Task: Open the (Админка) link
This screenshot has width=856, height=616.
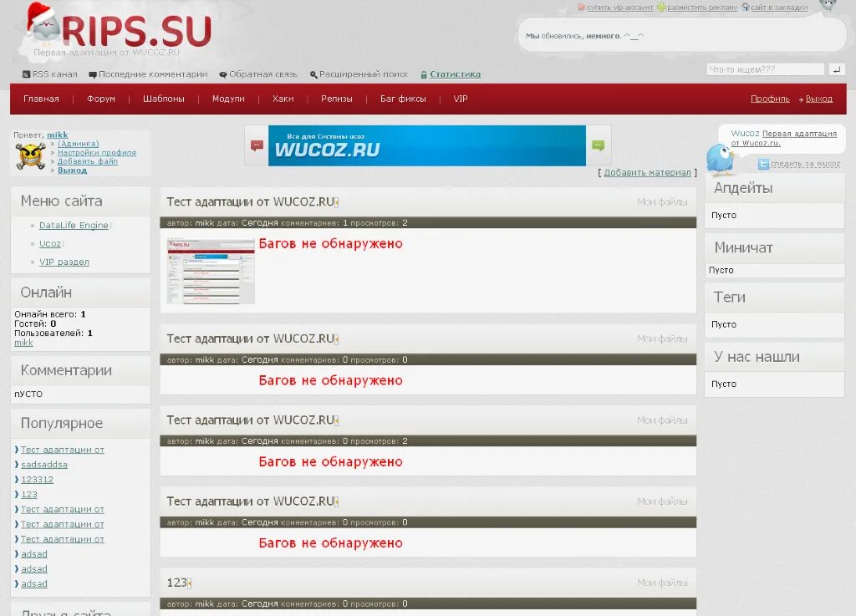Action: (x=79, y=144)
